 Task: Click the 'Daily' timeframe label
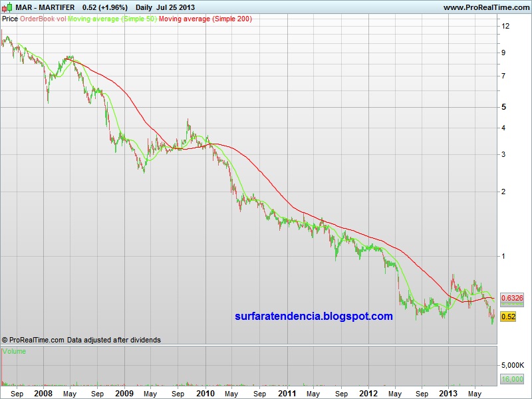pyautogui.click(x=144, y=7)
